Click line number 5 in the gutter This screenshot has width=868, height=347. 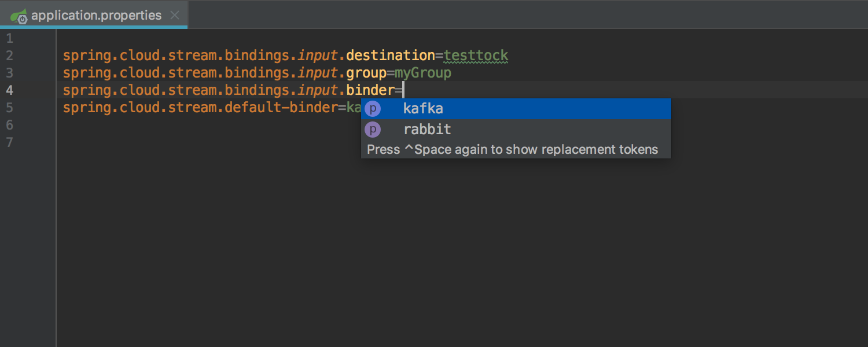(x=9, y=108)
